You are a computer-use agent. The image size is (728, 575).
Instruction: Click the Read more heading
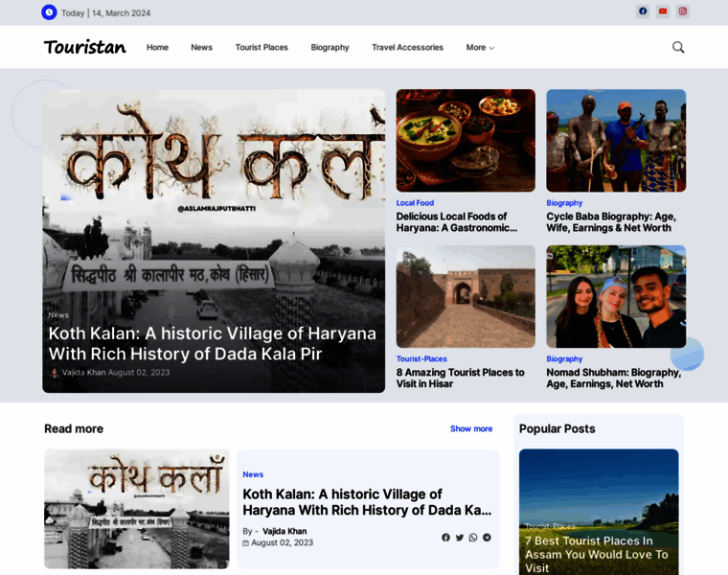(x=74, y=428)
